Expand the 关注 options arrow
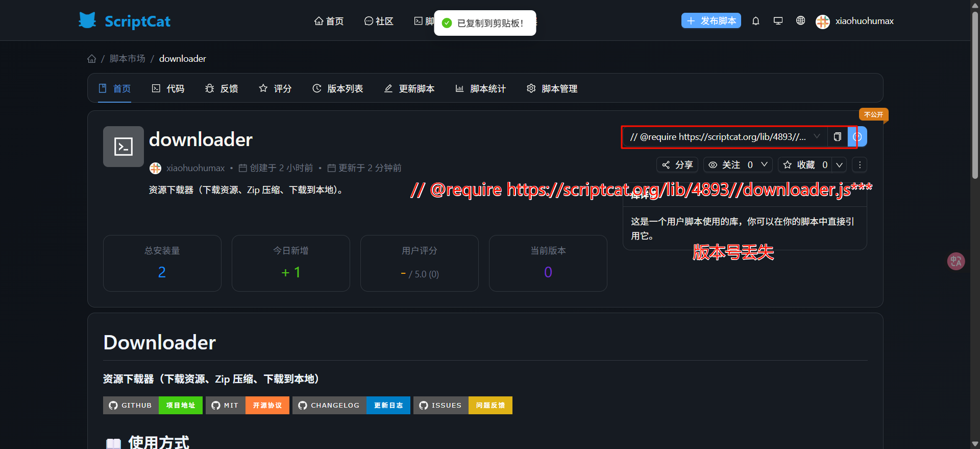The width and height of the screenshot is (980, 449). coord(764,165)
